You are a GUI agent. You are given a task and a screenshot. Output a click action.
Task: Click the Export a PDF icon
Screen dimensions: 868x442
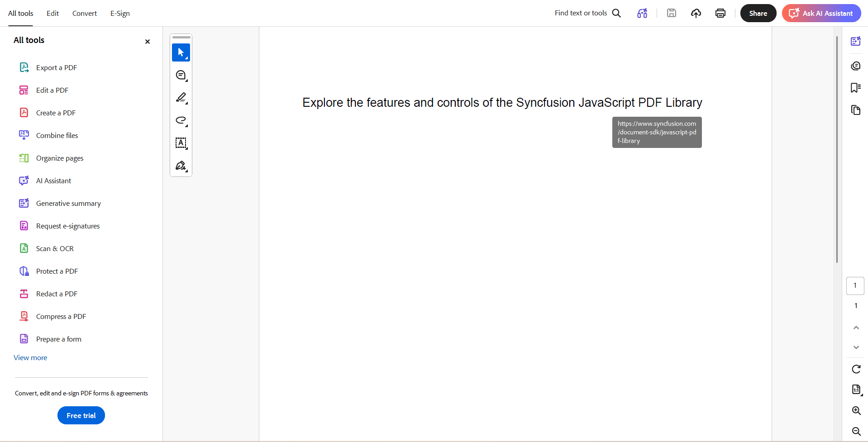click(x=24, y=67)
